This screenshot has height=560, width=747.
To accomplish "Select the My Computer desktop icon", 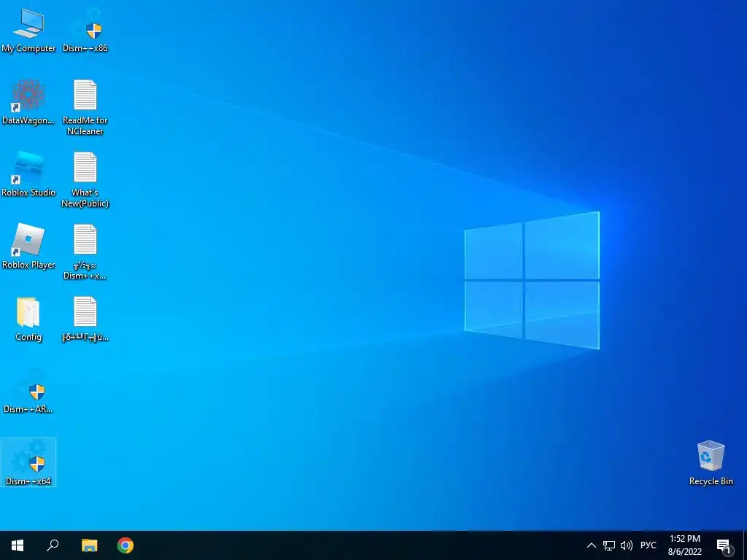I will (x=28, y=29).
